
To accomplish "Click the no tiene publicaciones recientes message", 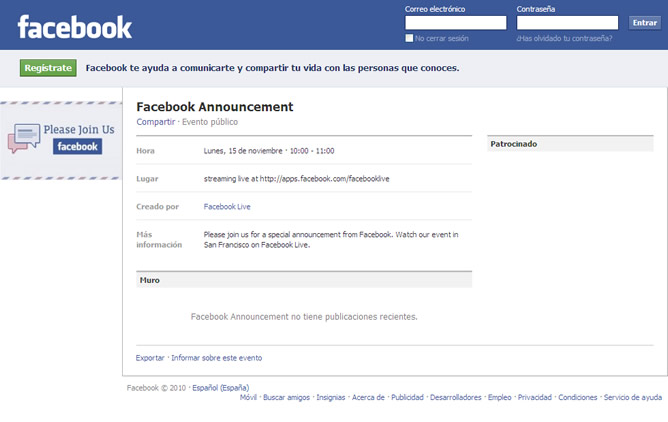I will point(304,317).
